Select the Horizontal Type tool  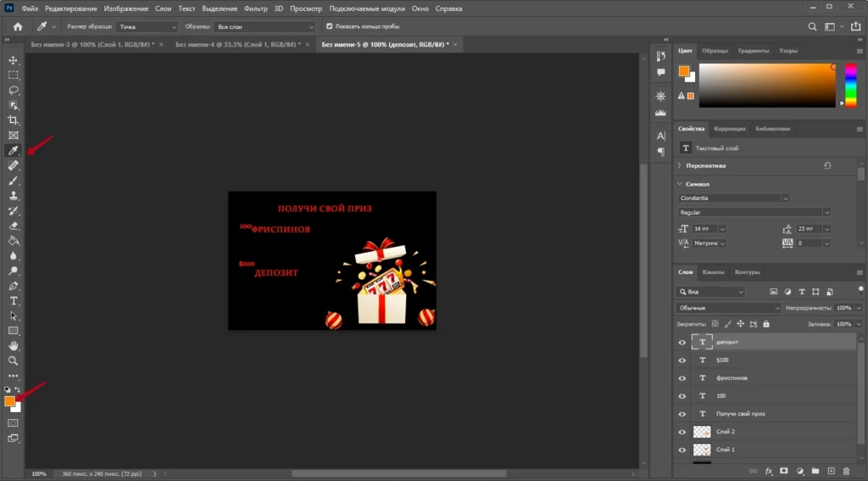[x=14, y=301]
